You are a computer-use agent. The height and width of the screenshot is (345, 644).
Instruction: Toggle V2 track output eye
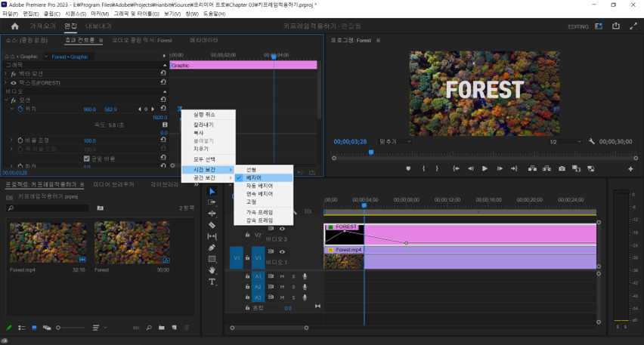coord(282,229)
